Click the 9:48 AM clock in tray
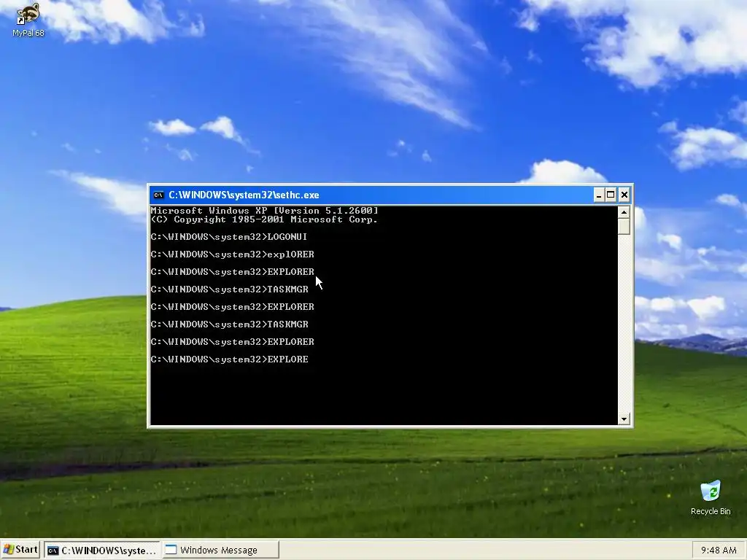Screen dimensions: 747x560 (x=719, y=550)
